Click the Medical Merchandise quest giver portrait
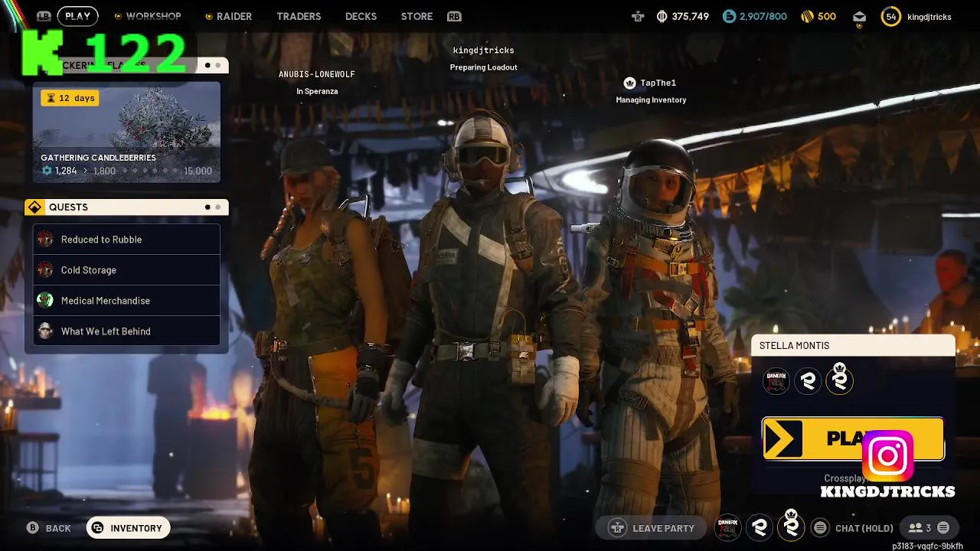Viewport: 980px width, 551px height. (45, 301)
